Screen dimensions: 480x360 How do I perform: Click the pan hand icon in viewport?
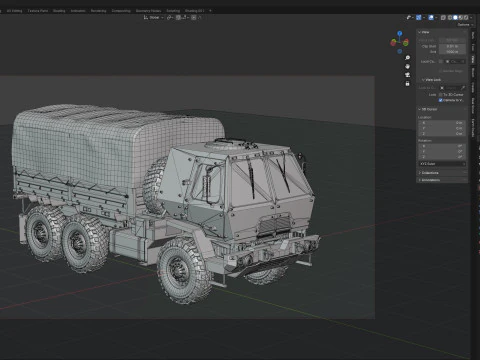point(407,66)
